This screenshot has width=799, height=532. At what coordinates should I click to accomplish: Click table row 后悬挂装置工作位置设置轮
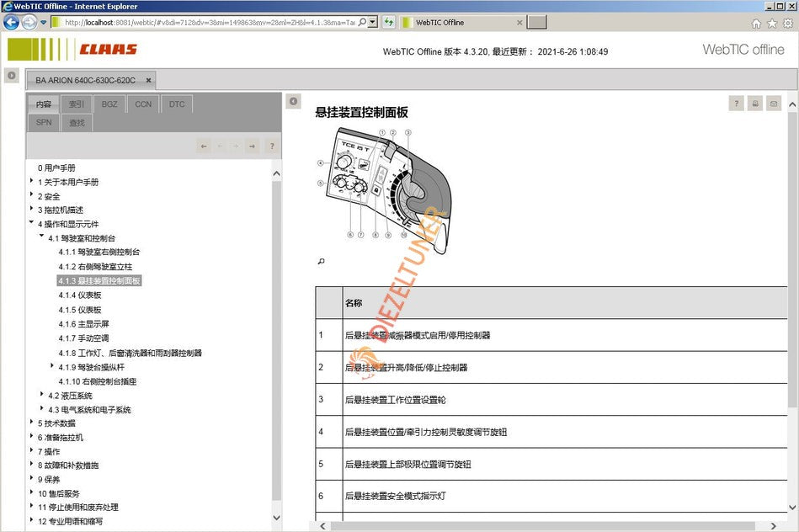tap(551, 400)
